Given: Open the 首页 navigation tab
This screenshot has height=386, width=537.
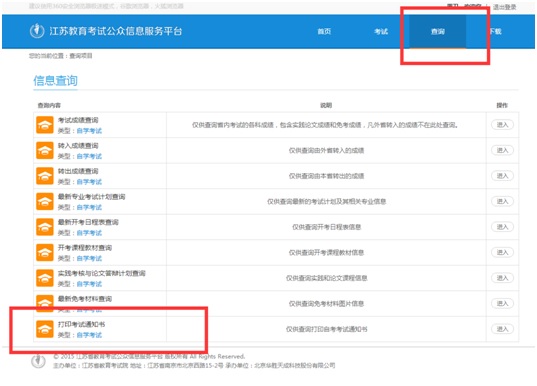Looking at the screenshot, I should [324, 32].
